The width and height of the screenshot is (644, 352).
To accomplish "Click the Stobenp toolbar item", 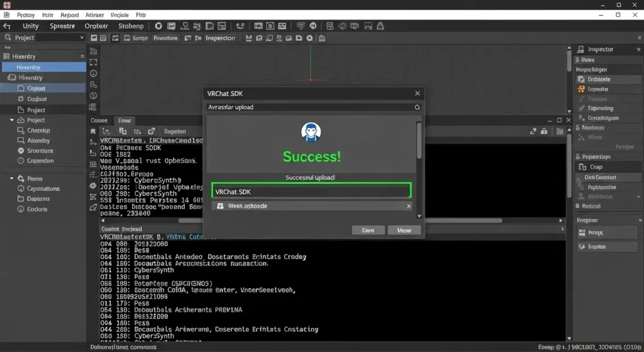I will tap(131, 26).
